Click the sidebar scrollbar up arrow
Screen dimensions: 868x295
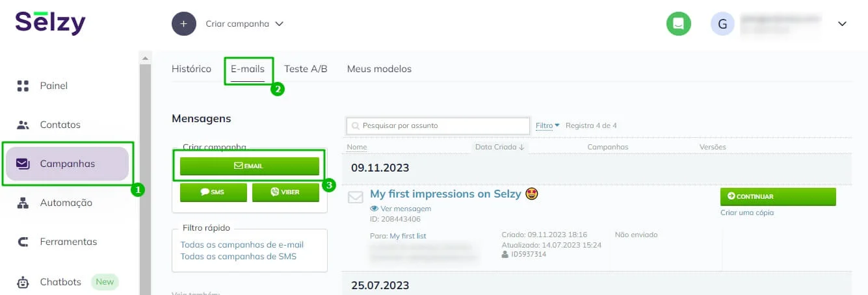coord(145,58)
